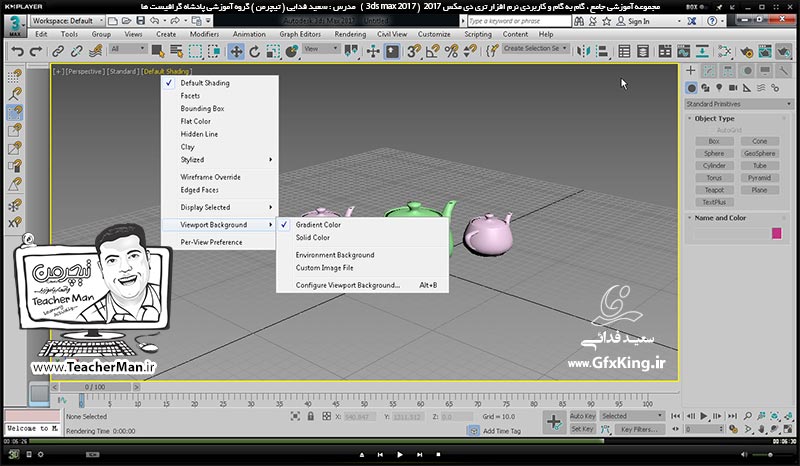This screenshot has width=800, height=466.
Task: Click the Pyramid primitive button
Action: (x=760, y=178)
